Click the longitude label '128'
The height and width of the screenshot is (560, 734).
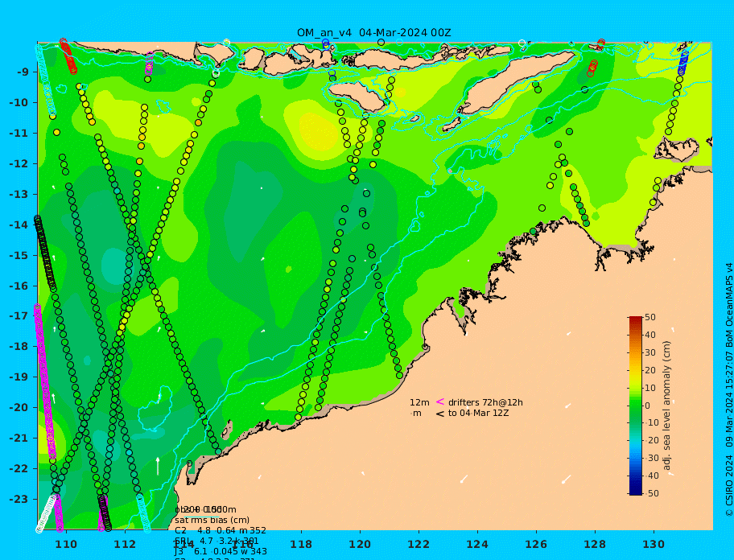coord(595,544)
